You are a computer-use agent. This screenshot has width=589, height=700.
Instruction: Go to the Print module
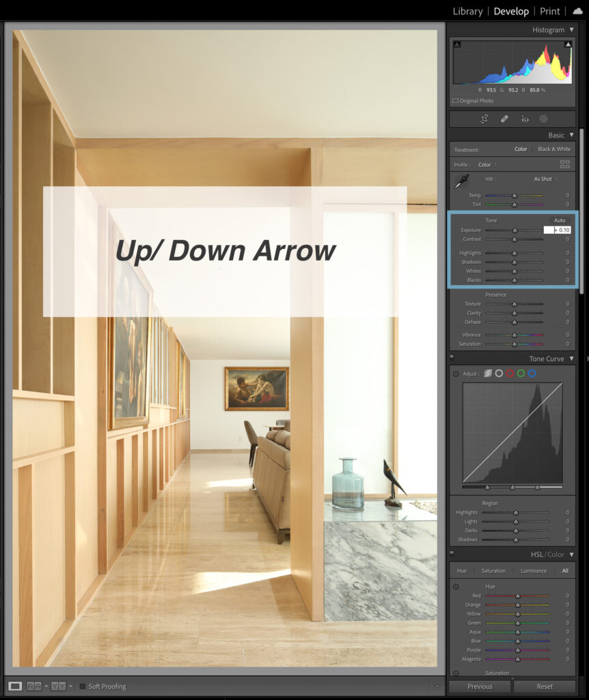[x=550, y=11]
